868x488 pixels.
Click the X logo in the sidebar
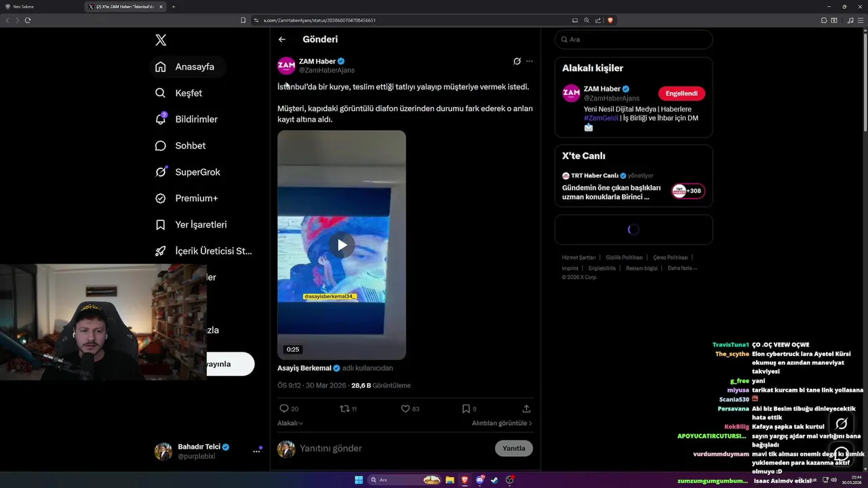(x=161, y=40)
